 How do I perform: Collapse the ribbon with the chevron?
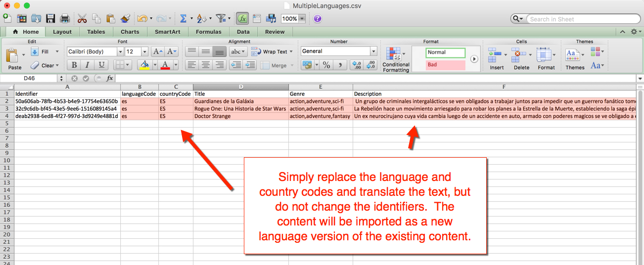(623, 32)
